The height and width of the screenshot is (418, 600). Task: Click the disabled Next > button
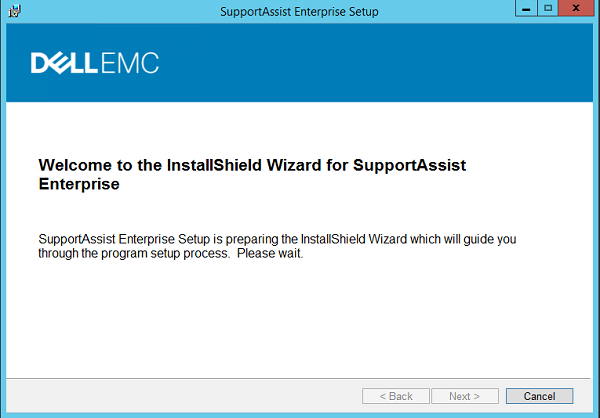[465, 396]
